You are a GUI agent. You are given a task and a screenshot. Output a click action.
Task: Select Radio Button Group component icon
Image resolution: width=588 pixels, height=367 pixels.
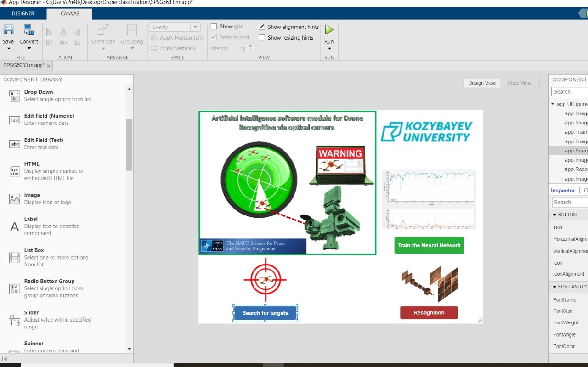pos(15,288)
